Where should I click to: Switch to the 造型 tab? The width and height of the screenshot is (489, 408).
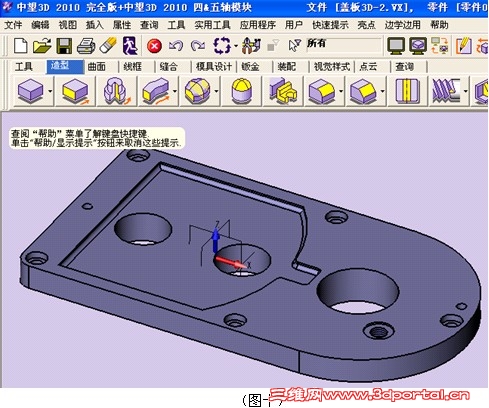65,67
